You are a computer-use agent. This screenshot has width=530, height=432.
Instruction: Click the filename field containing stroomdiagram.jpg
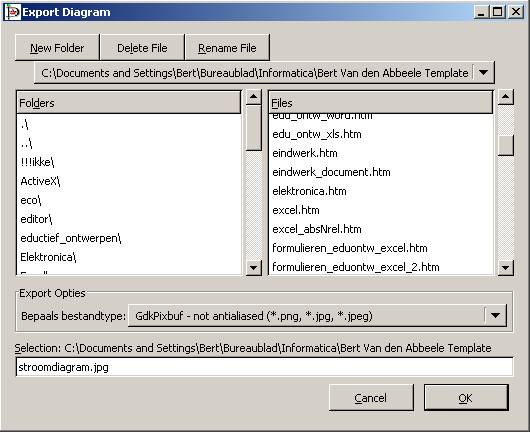pyautogui.click(x=264, y=367)
